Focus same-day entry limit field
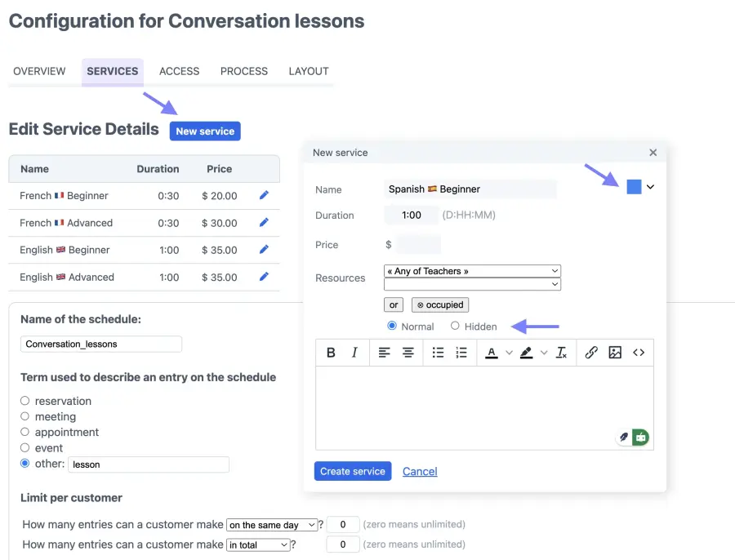This screenshot has height=560, width=735. [x=343, y=524]
